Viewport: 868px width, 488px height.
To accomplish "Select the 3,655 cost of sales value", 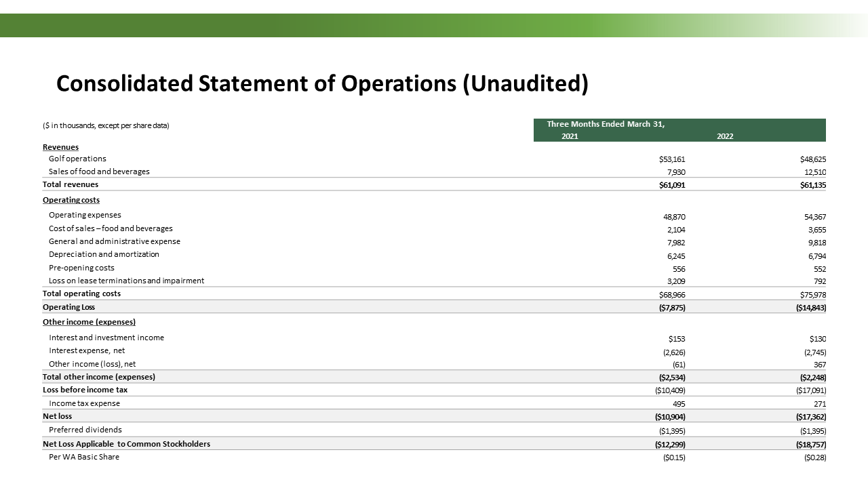I will pyautogui.click(x=816, y=230).
